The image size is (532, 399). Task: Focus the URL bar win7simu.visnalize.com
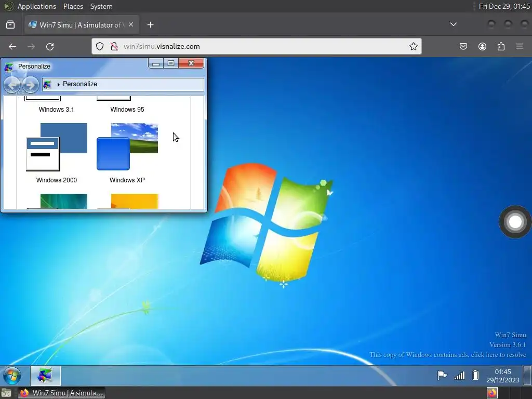tap(257, 46)
